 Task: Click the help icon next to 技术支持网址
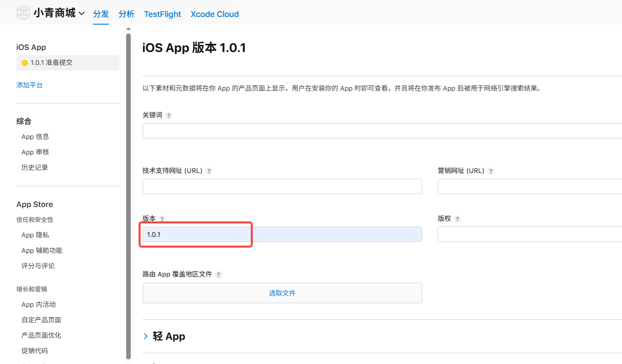(209, 171)
